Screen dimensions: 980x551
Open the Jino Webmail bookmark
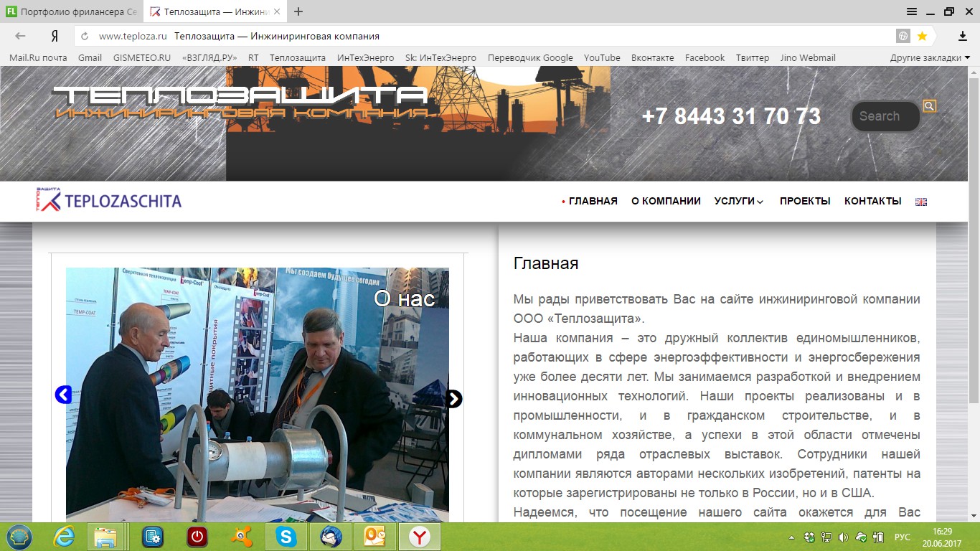click(808, 57)
